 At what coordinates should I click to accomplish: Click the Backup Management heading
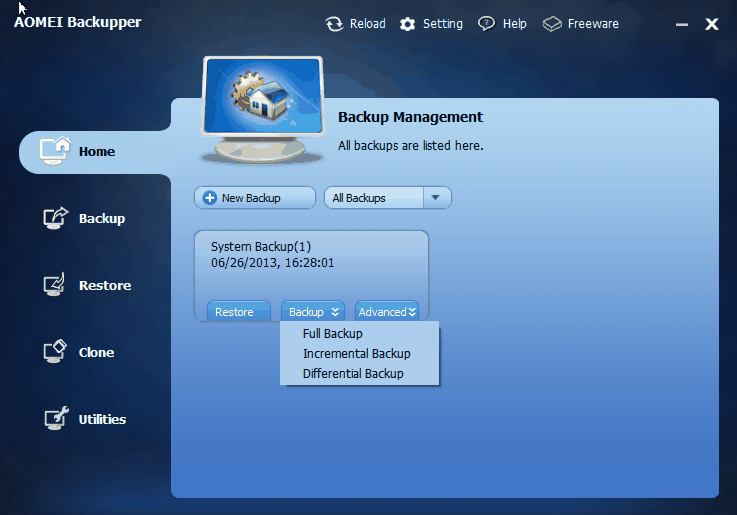click(410, 117)
